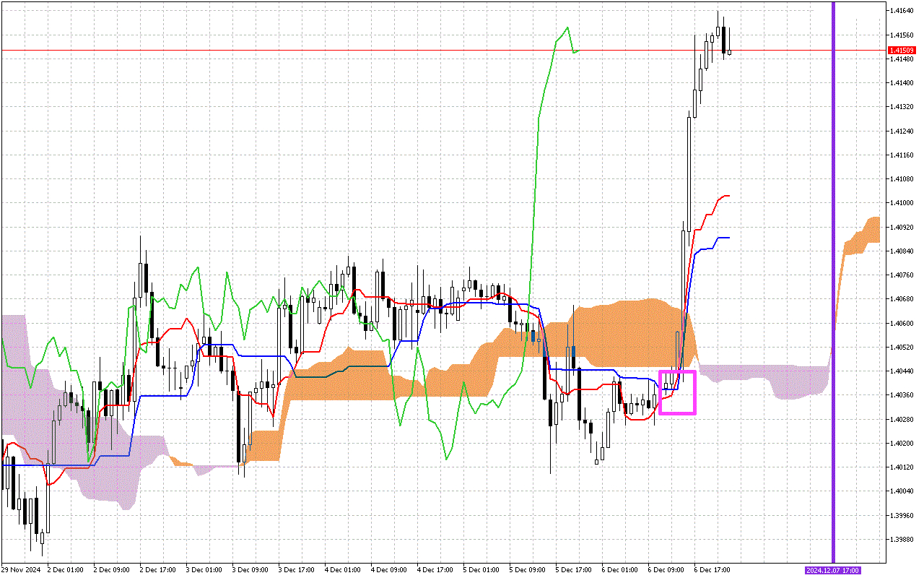Pick the 1.40760 price scale value
The width and height of the screenshot is (924, 578).
point(902,275)
